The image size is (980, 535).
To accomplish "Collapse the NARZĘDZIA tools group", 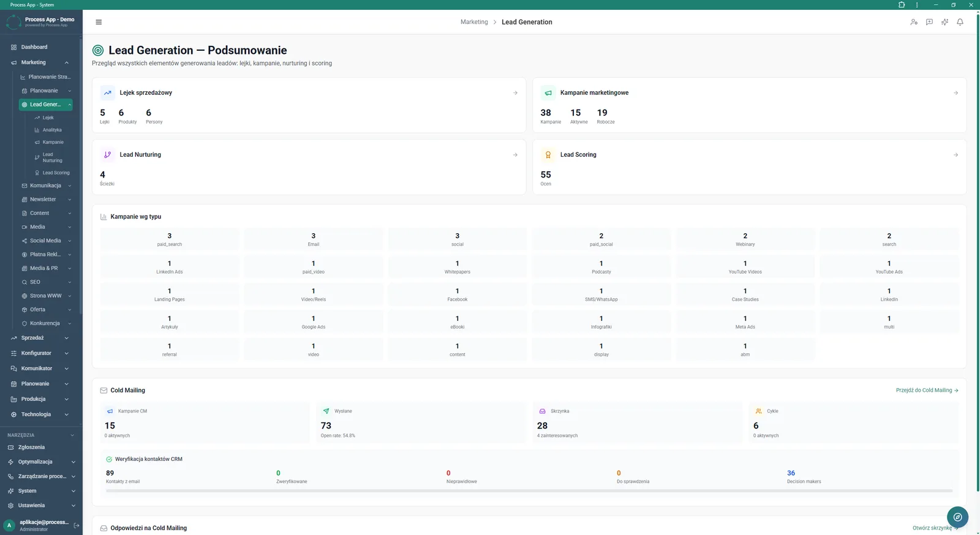I will coord(72,435).
